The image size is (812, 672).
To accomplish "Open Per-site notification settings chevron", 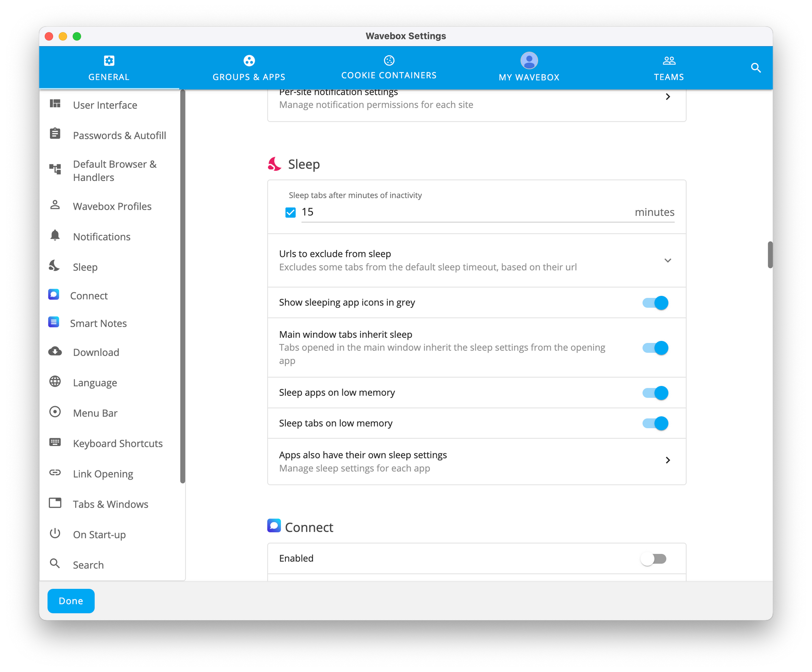I will pos(667,97).
